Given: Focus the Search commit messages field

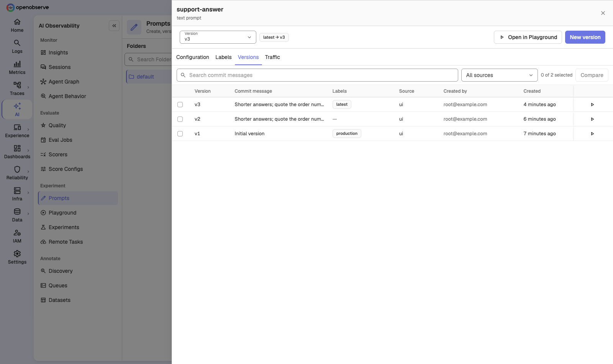Looking at the screenshot, I should click(317, 75).
